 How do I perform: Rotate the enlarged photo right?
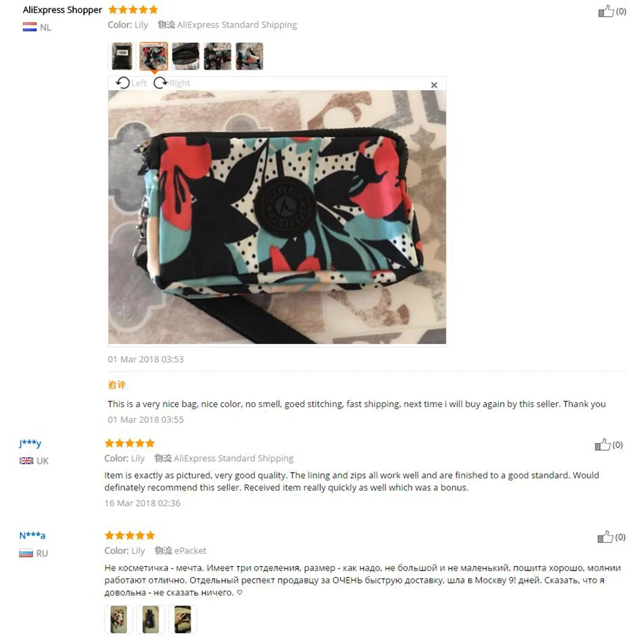(x=172, y=83)
